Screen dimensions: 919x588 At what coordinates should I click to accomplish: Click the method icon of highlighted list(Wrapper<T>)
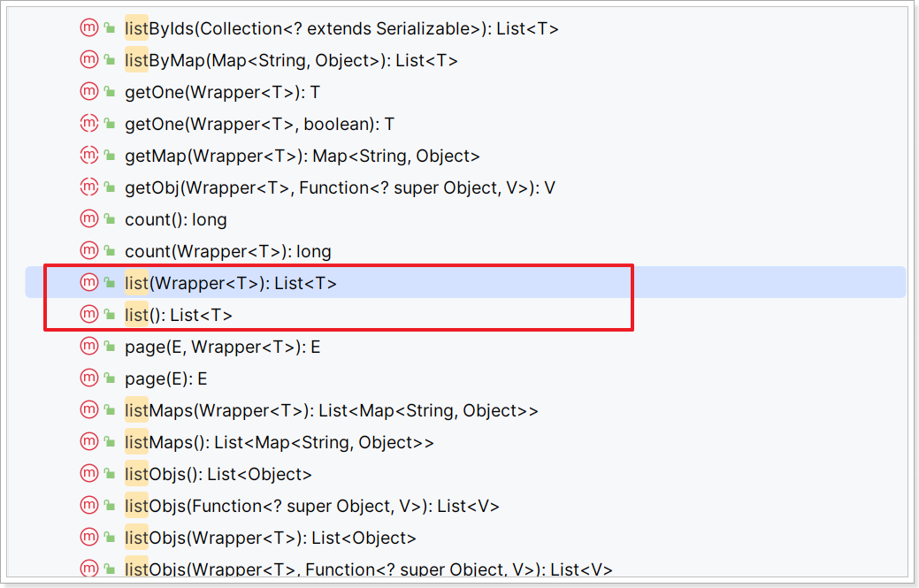(x=89, y=282)
